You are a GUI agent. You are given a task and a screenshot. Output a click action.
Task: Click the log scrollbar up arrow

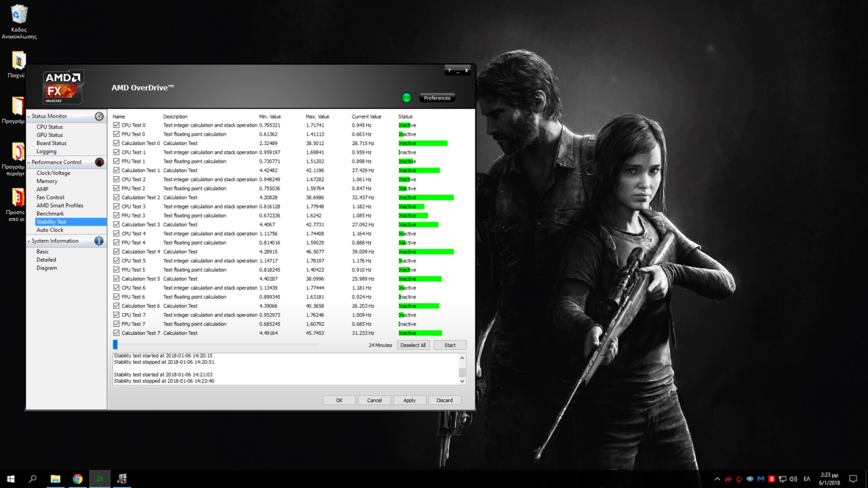click(462, 357)
